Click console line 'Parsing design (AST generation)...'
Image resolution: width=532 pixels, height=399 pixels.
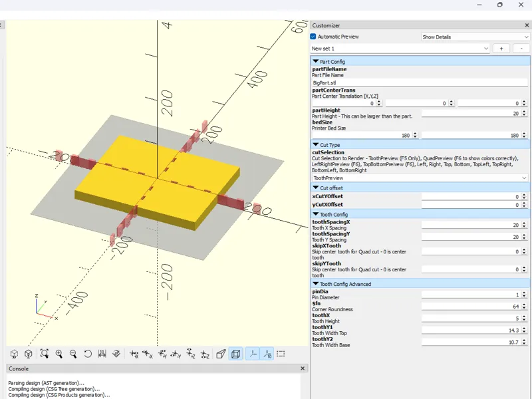(x=46, y=383)
